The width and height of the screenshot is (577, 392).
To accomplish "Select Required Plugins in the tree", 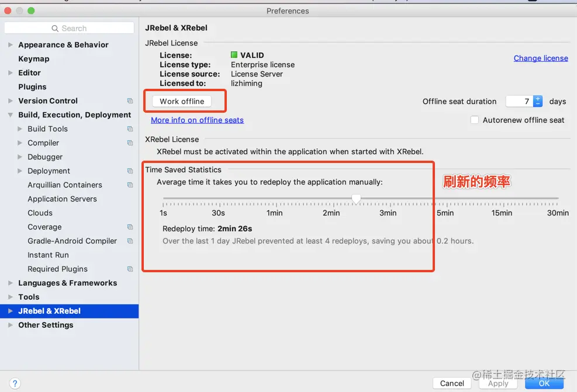I will coord(57,269).
